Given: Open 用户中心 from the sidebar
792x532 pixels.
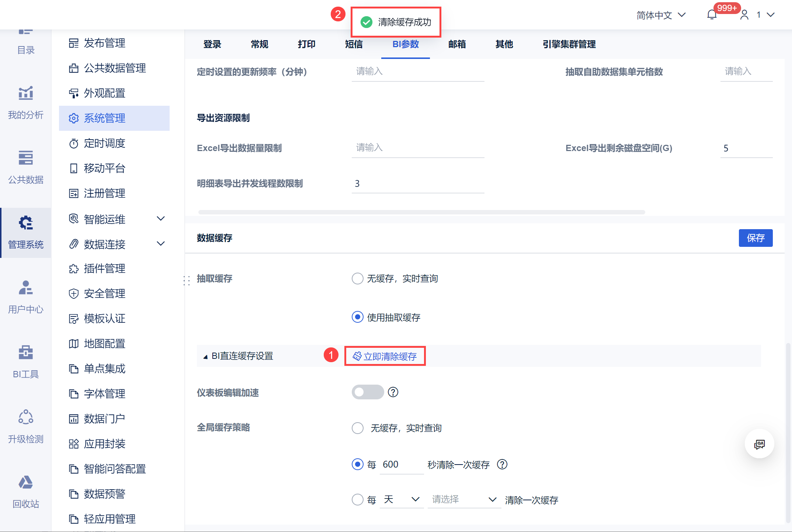Looking at the screenshot, I should [x=25, y=298].
